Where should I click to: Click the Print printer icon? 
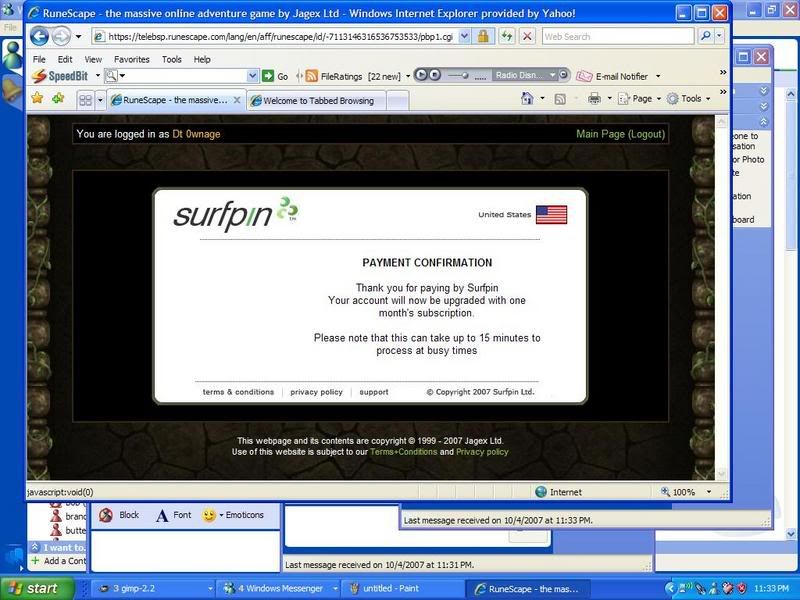594,98
